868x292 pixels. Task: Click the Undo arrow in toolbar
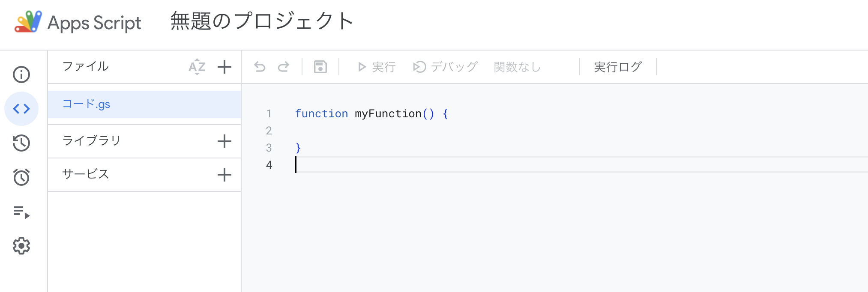pyautogui.click(x=260, y=67)
